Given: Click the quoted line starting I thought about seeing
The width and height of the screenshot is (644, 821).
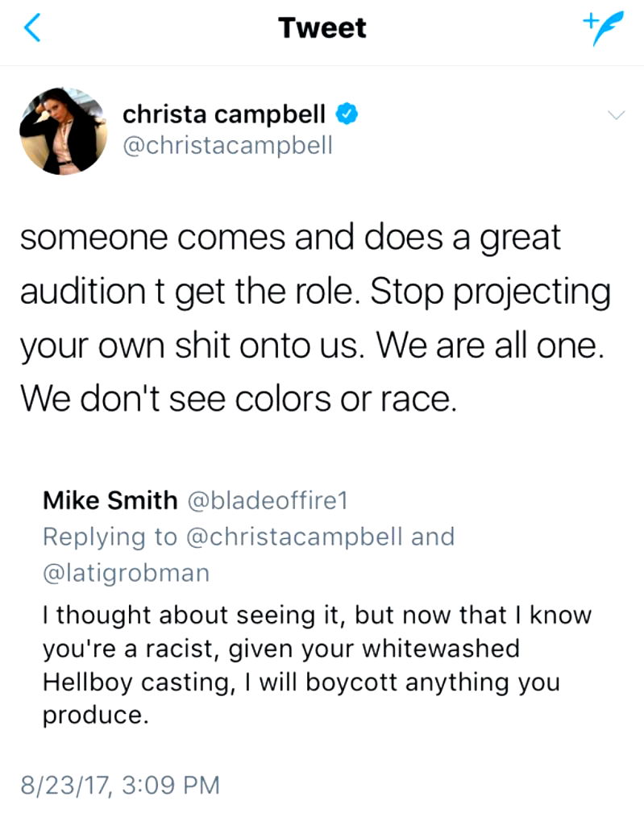Looking at the screenshot, I should [317, 616].
